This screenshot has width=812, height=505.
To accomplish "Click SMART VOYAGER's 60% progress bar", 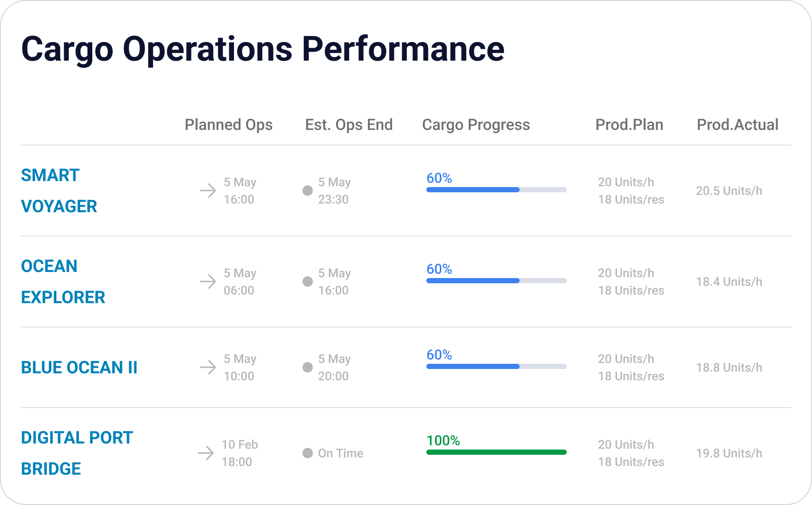I will coord(497,190).
